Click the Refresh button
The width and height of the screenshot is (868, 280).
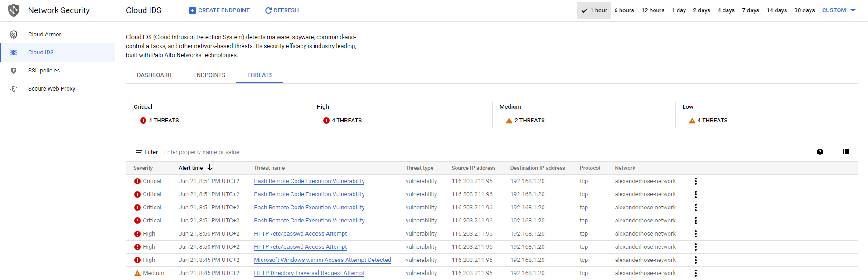pyautogui.click(x=282, y=10)
